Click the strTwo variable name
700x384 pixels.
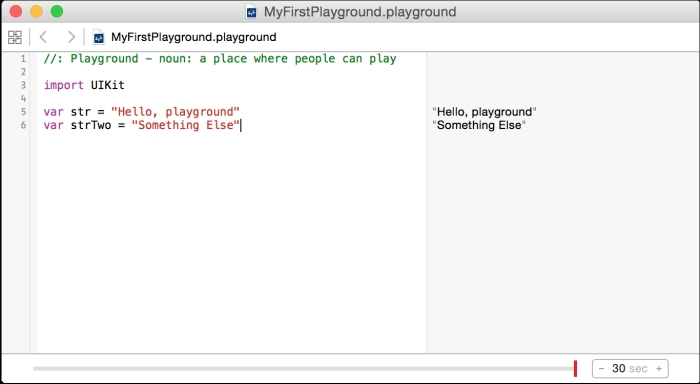tap(91, 125)
